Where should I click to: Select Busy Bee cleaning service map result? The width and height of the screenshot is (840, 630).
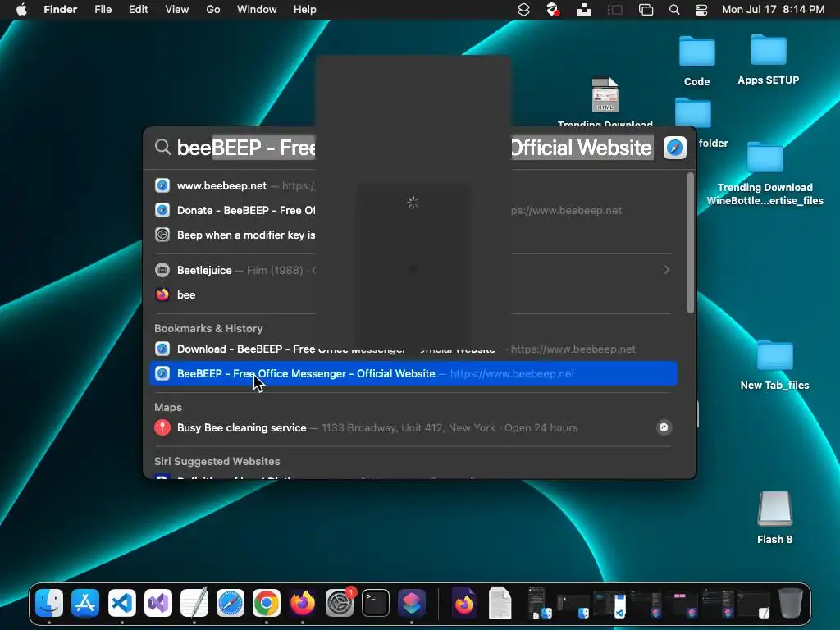click(x=413, y=428)
